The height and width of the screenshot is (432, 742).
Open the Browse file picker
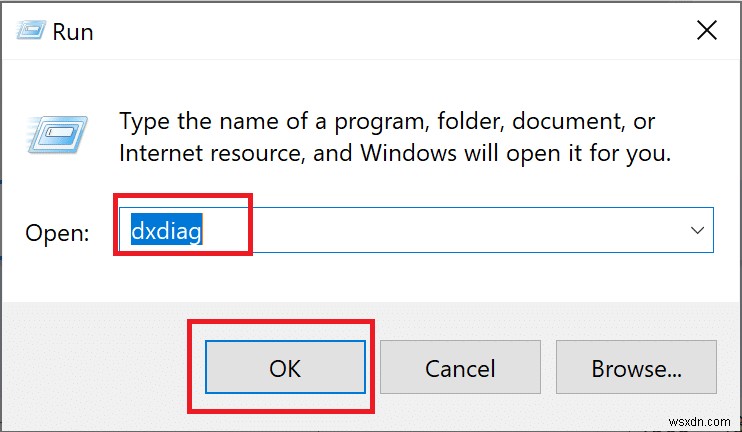click(636, 368)
